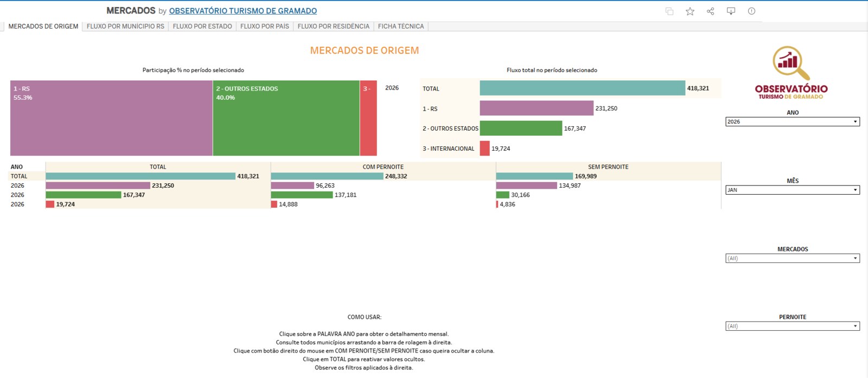Image resolution: width=868 pixels, height=378 pixels.
Task: Go to FLUXO POR RESIDÊNCIA tab
Action: (334, 26)
